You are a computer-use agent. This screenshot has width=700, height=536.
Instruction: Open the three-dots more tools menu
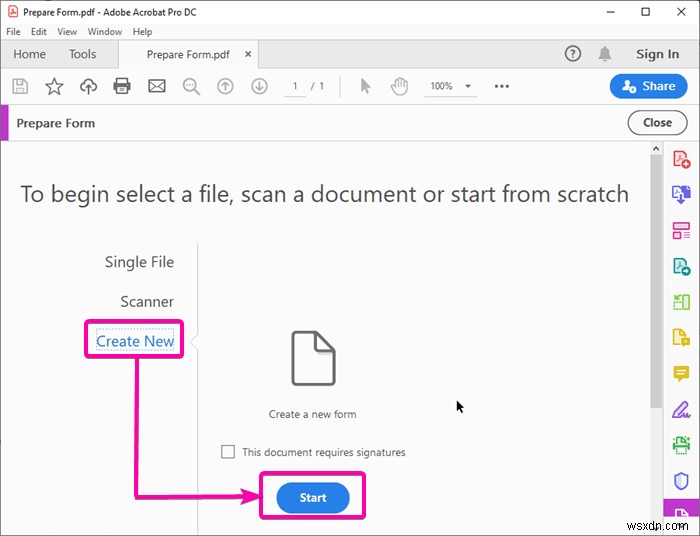tap(502, 86)
